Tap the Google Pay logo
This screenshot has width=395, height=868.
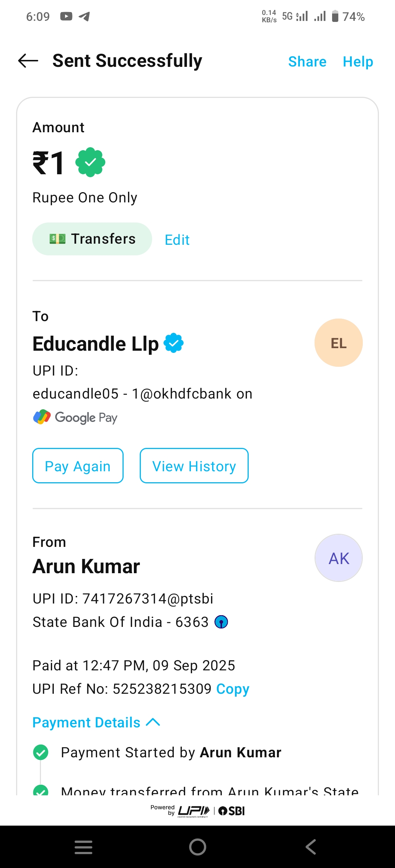(75, 417)
